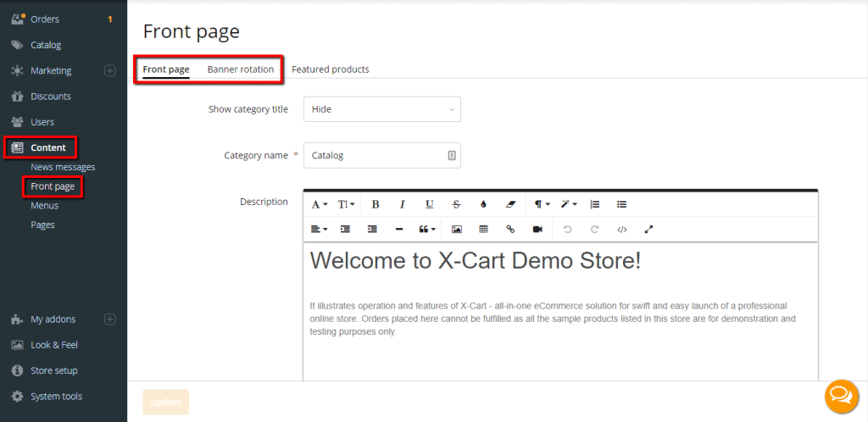The image size is (868, 422).
Task: Click the Welcome to X-Cart Demo Store heading
Action: tap(475, 260)
